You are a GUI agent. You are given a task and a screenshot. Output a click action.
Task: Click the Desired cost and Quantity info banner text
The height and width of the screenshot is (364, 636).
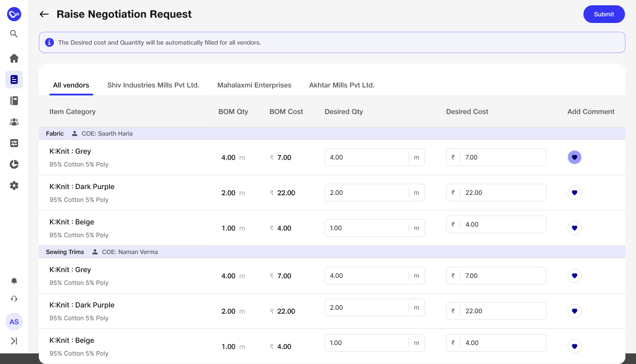pos(159,43)
